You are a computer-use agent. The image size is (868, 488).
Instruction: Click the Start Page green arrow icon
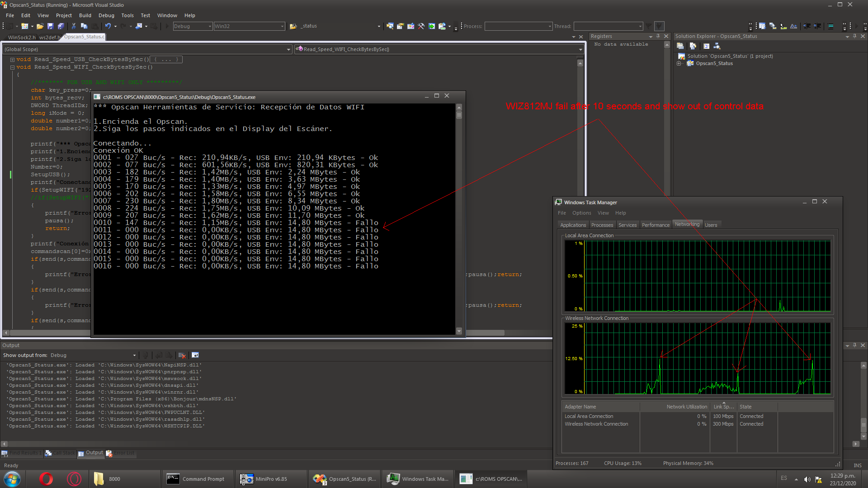(431, 26)
